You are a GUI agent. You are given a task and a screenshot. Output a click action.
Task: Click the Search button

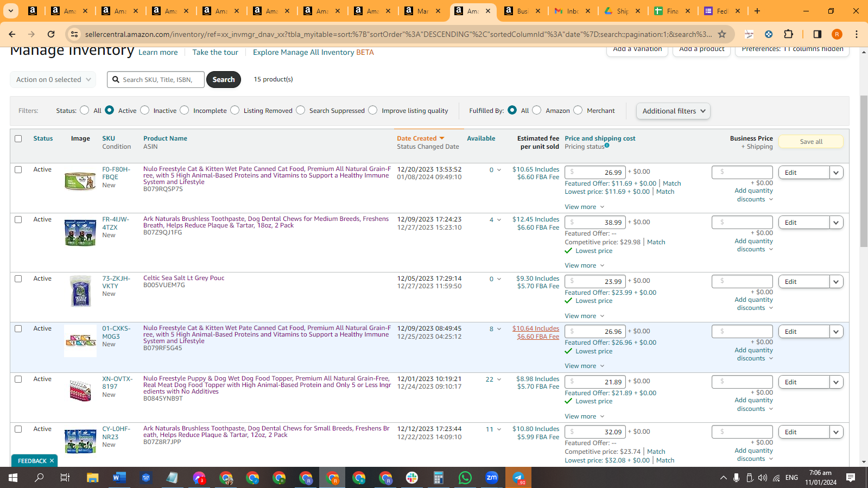[x=224, y=79]
